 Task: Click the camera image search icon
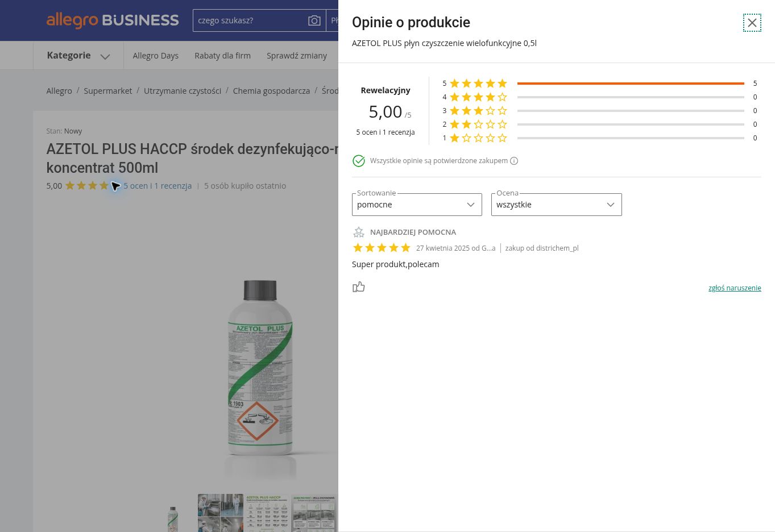(x=314, y=20)
